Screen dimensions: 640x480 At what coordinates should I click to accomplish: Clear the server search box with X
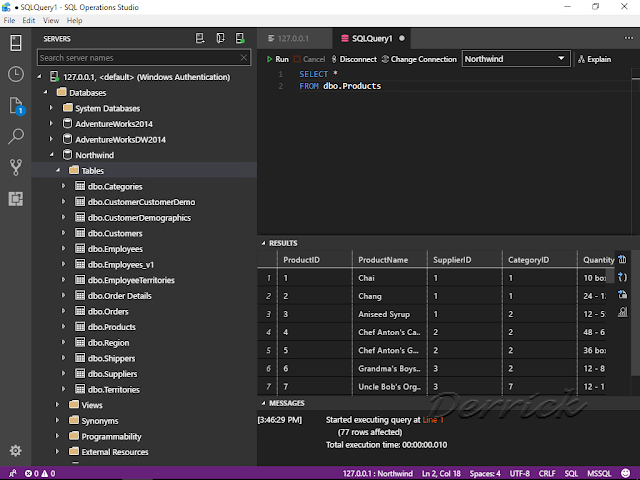(x=244, y=58)
